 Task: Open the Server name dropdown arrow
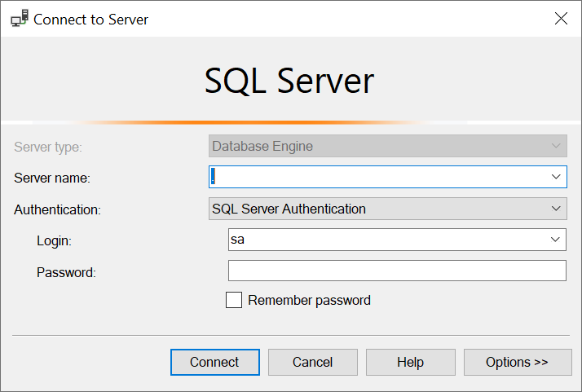[556, 177]
